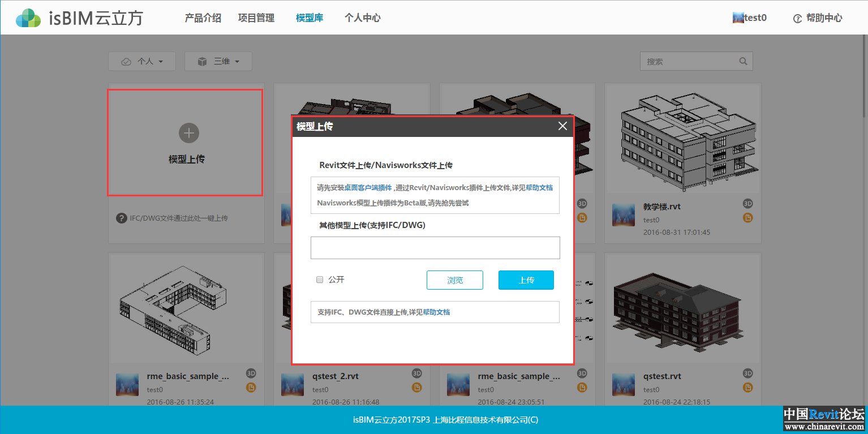Image resolution: width=868 pixels, height=434 pixels.
Task: Follow the 桌面客户端插件 link
Action: [368, 188]
